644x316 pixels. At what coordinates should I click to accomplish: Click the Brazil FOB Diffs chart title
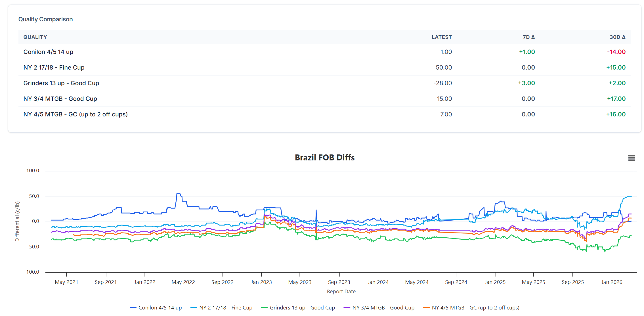pos(324,158)
